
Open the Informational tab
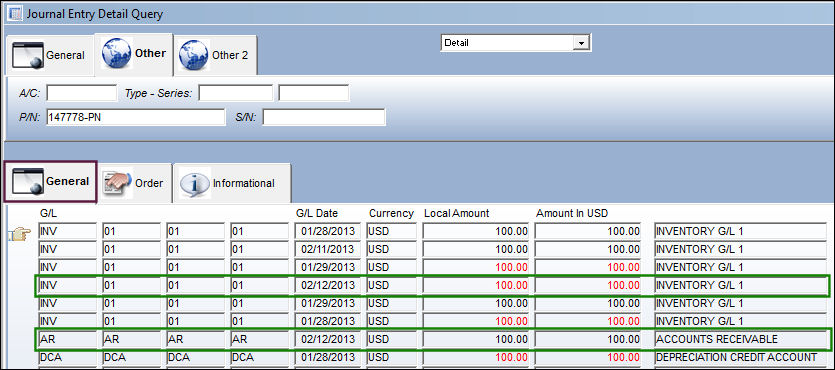tap(232, 183)
